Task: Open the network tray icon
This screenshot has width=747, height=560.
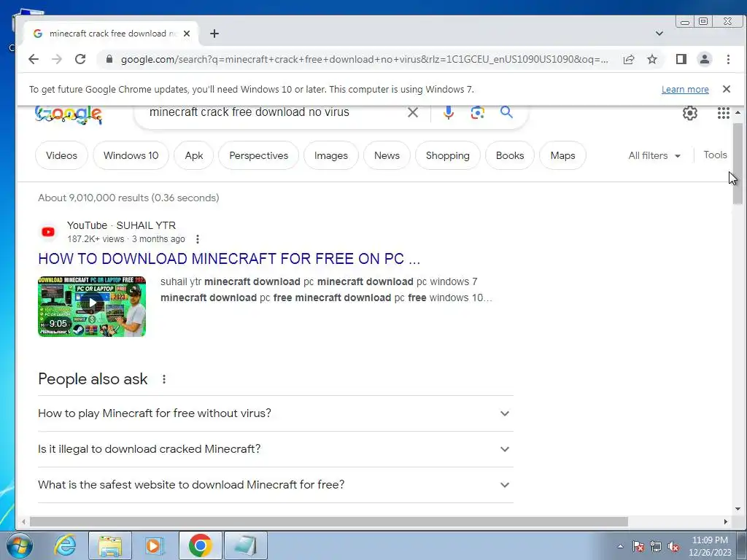Action: (x=656, y=546)
